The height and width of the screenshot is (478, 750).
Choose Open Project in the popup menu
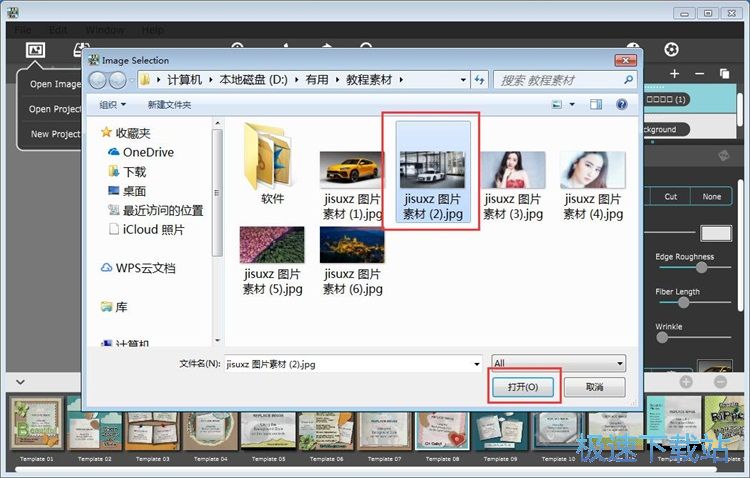click(x=55, y=109)
